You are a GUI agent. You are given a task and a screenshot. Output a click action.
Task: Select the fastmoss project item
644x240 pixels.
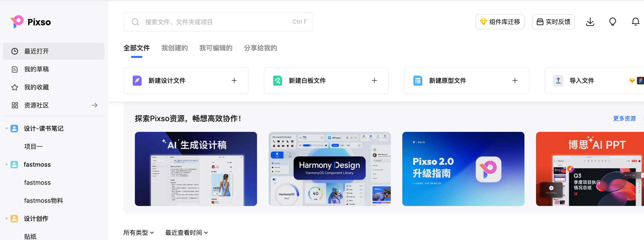(37, 183)
